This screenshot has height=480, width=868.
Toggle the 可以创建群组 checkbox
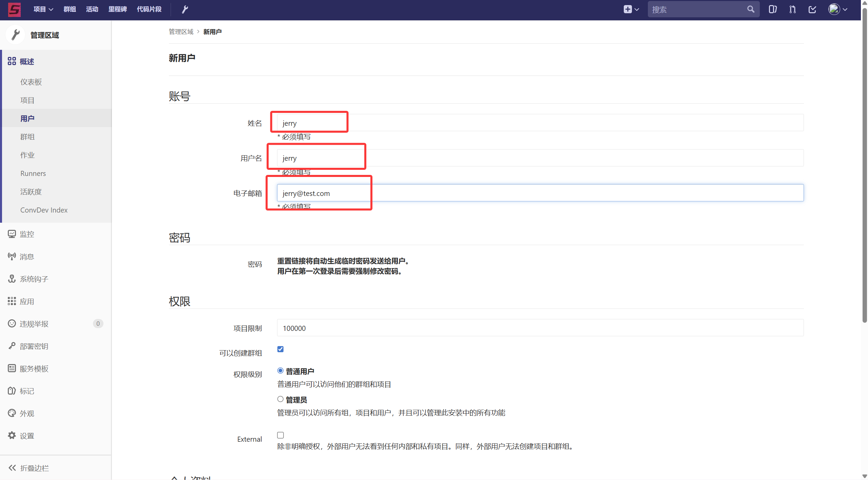pos(280,349)
